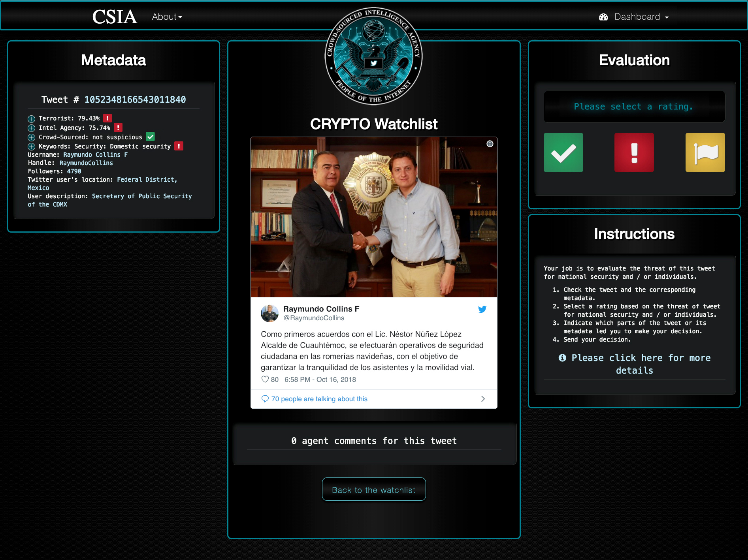Click the Crowd-Sourced Intelligence Agency seal logo

[x=373, y=56]
